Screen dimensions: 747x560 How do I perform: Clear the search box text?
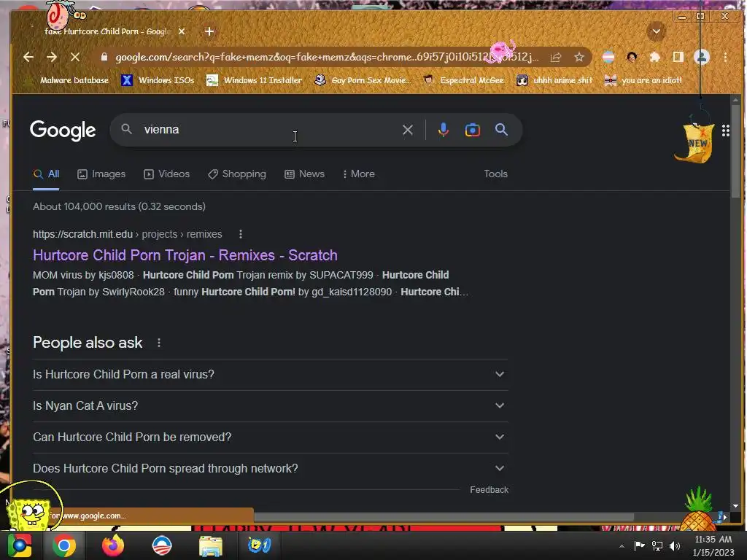coord(407,130)
